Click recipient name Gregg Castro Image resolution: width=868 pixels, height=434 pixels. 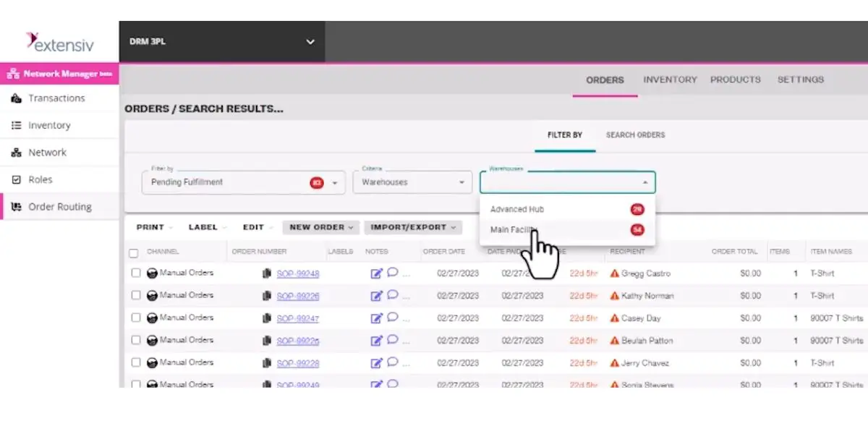[646, 274]
